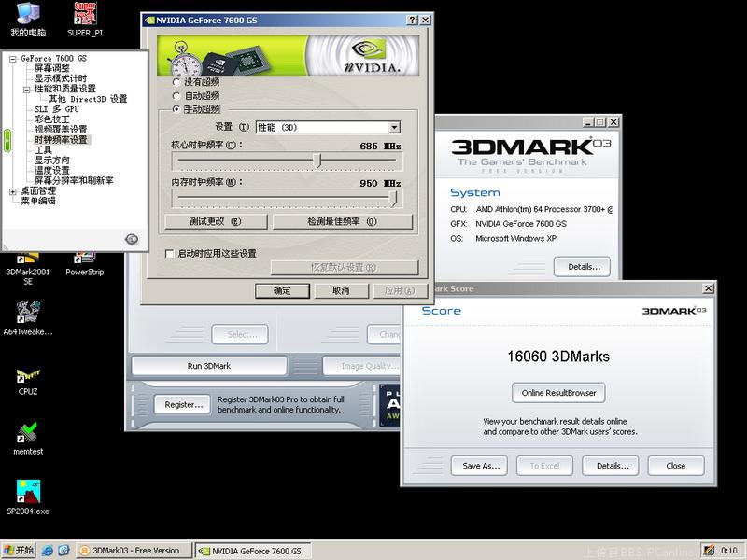Click the 685 MHz core clock value
747x560 pixels.
tap(380, 147)
